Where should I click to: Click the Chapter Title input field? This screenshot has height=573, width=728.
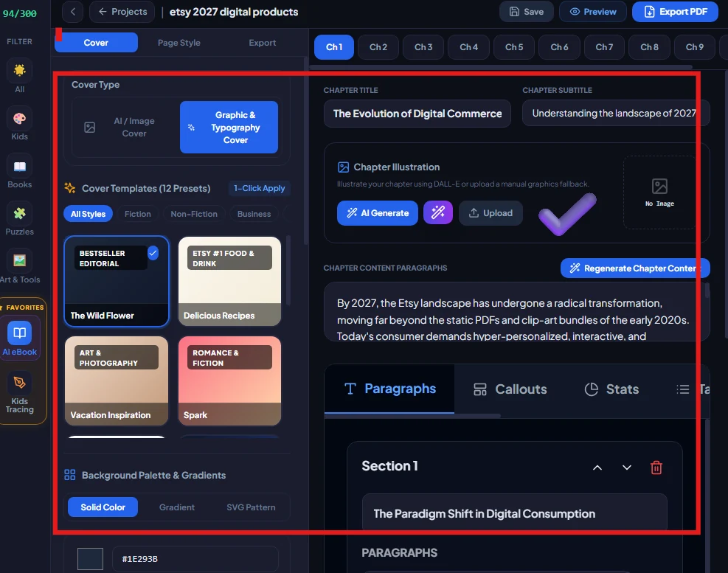click(417, 114)
